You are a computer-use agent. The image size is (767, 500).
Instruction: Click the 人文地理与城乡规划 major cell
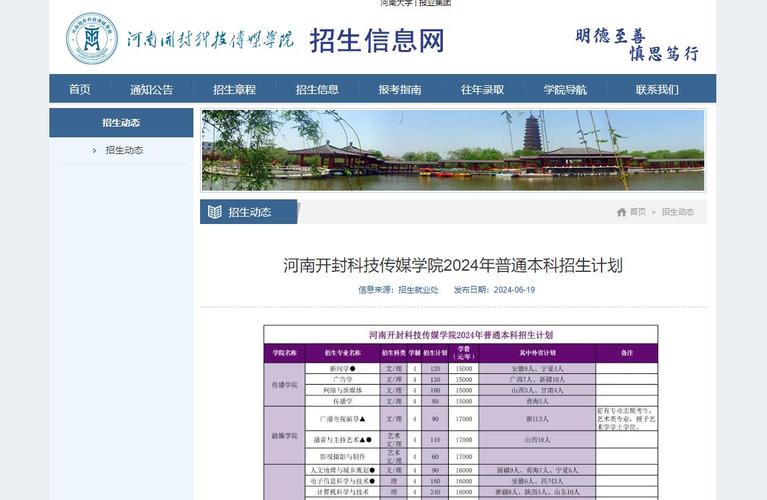tap(343, 470)
